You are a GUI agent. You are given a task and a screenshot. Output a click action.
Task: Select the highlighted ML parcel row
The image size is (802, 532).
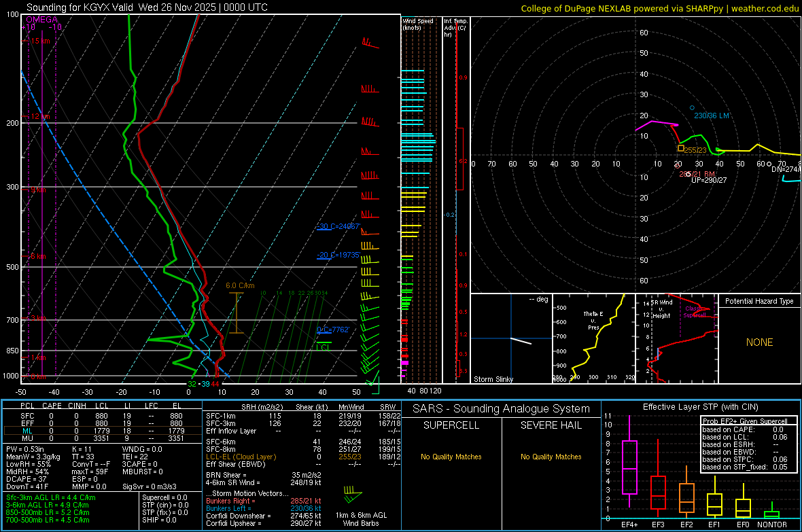coord(103,431)
